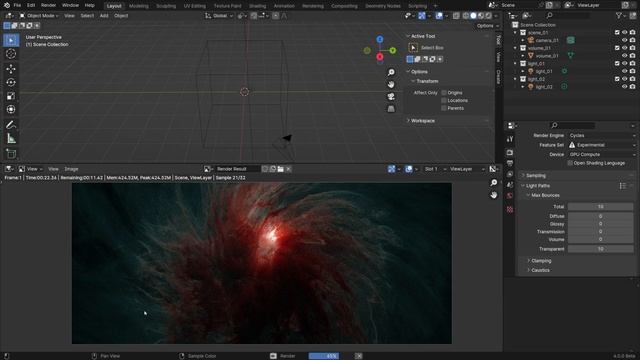Open the World properties tab icon

pos(510,196)
